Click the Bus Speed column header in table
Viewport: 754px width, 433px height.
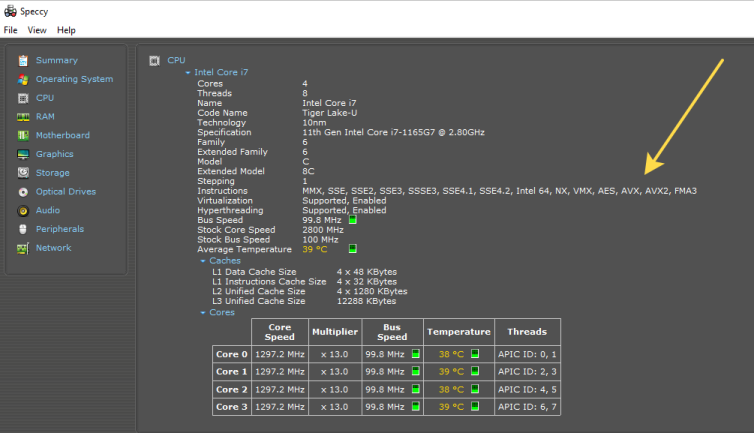[392, 332]
